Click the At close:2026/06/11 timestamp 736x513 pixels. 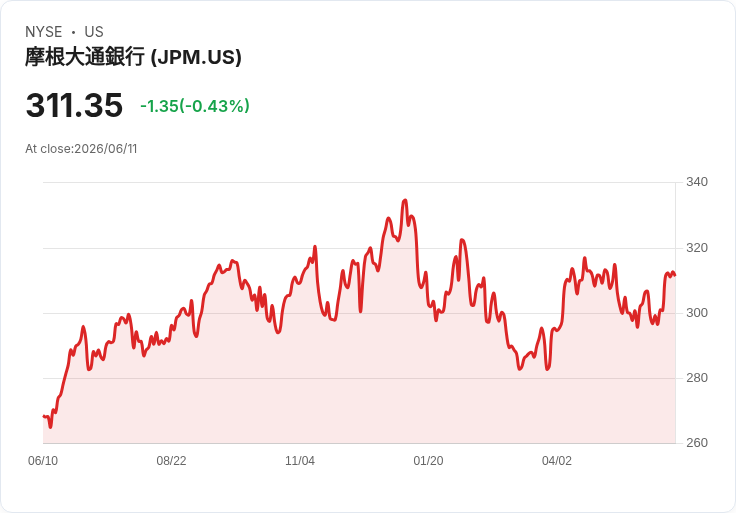[81, 149]
